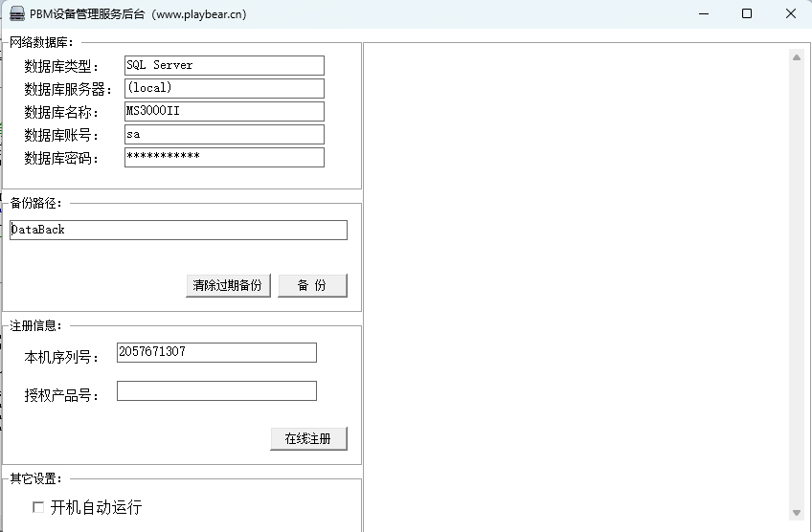812x532 pixels.
Task: Start backup with the 备份 button
Action: 312,285
